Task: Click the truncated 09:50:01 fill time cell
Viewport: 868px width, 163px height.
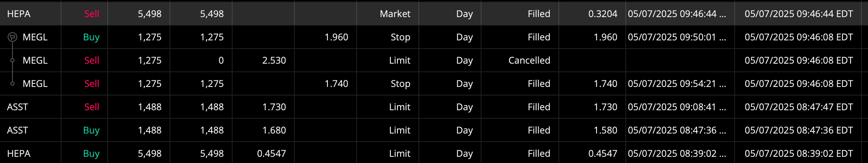Action: (677, 37)
